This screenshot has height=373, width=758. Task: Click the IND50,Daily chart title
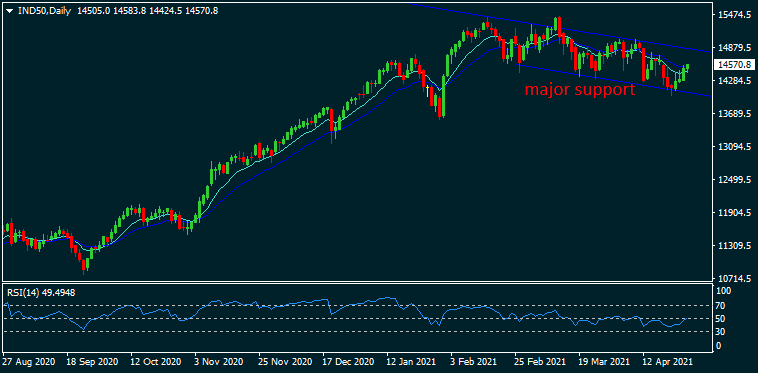[44, 11]
